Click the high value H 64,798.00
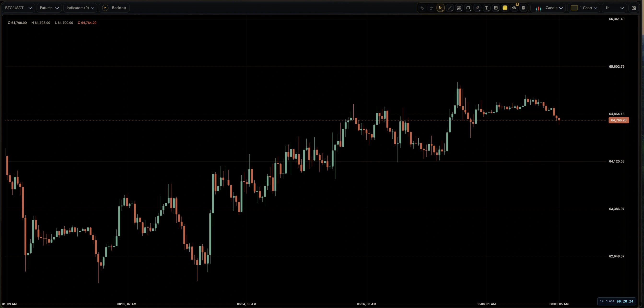The width and height of the screenshot is (644, 308). coord(41,23)
